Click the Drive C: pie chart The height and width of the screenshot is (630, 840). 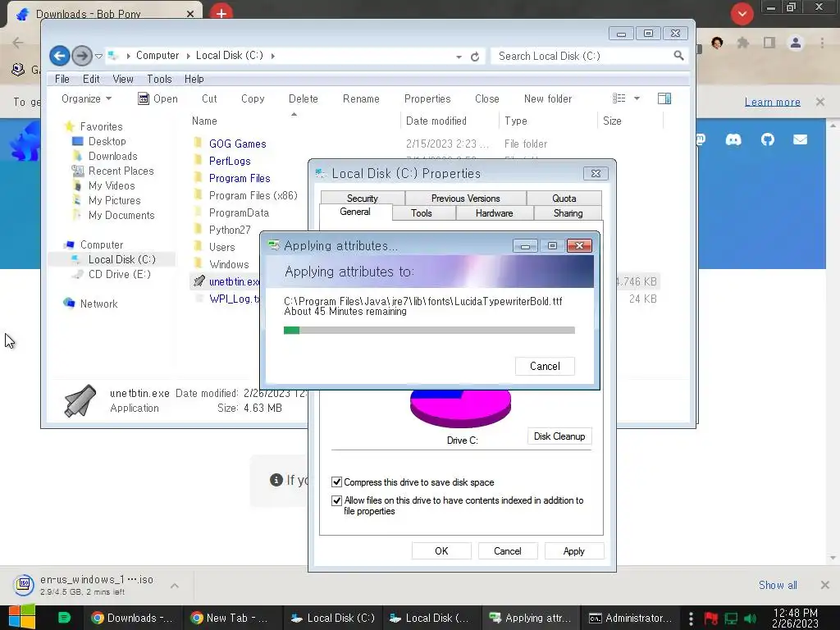click(460, 408)
